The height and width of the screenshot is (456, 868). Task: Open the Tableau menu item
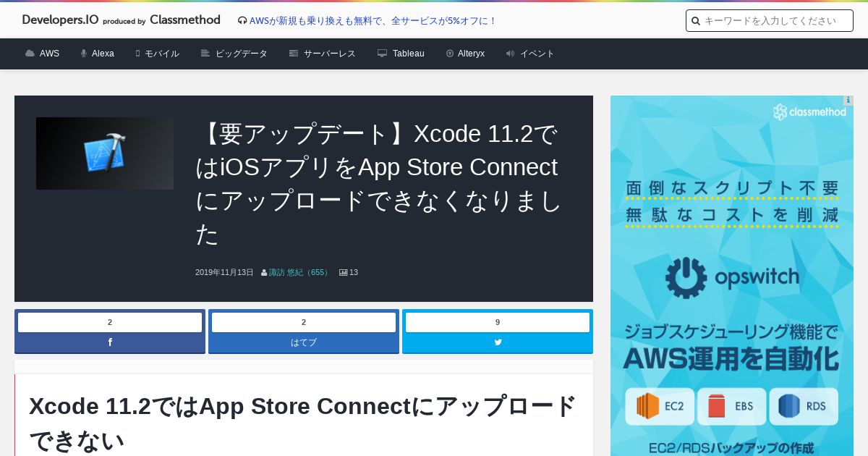tap(409, 54)
